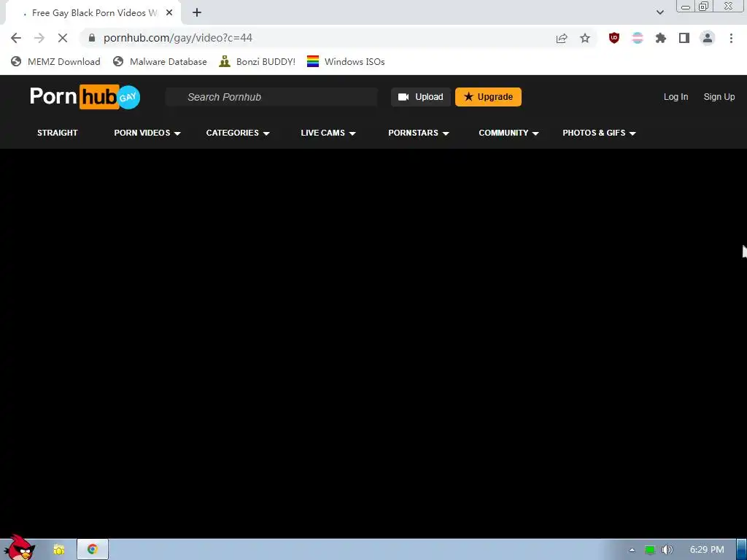Expand the PHOTOS & GIFS dropdown menu
Image resolution: width=747 pixels, height=560 pixels.
pos(599,133)
